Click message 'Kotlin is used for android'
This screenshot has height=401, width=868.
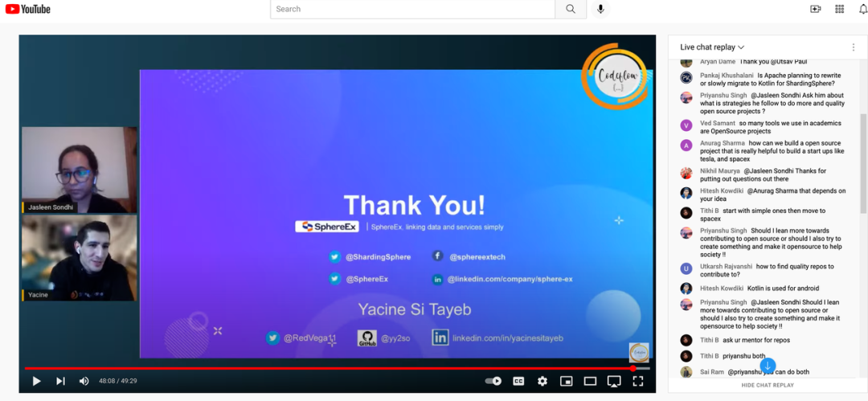pyautogui.click(x=784, y=288)
